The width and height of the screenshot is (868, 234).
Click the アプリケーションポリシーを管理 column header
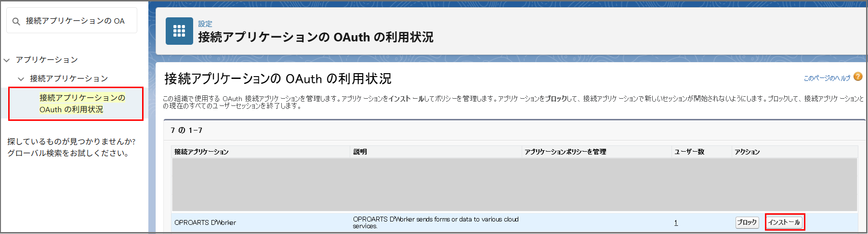tap(565, 152)
